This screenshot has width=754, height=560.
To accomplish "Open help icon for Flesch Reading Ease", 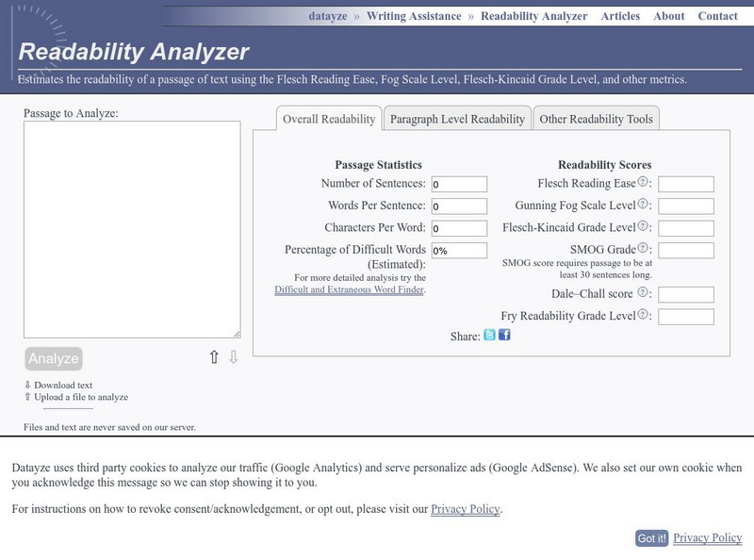I will [643, 182].
